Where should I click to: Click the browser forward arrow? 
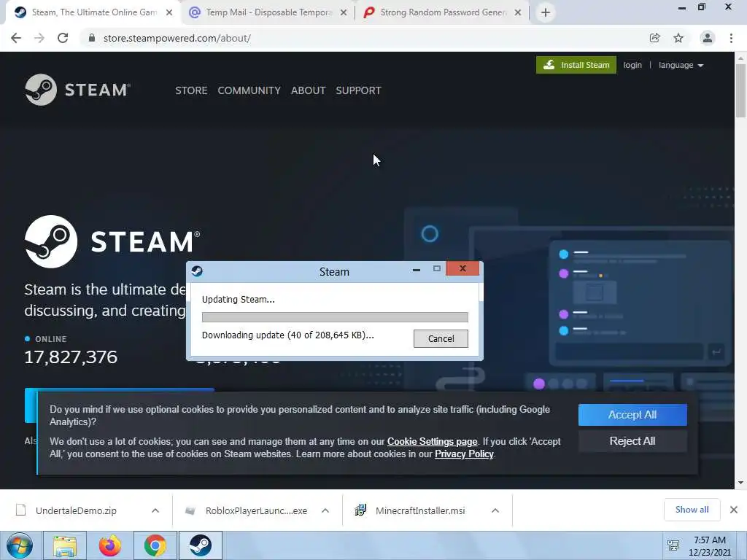click(39, 38)
